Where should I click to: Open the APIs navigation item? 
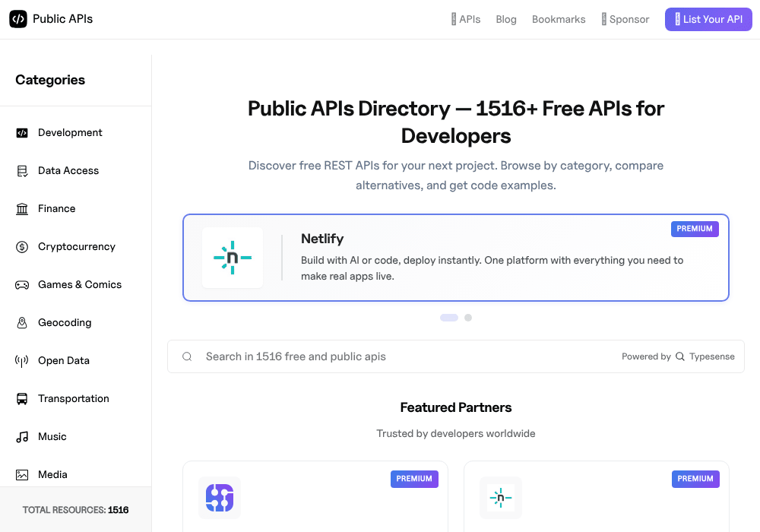click(x=465, y=20)
